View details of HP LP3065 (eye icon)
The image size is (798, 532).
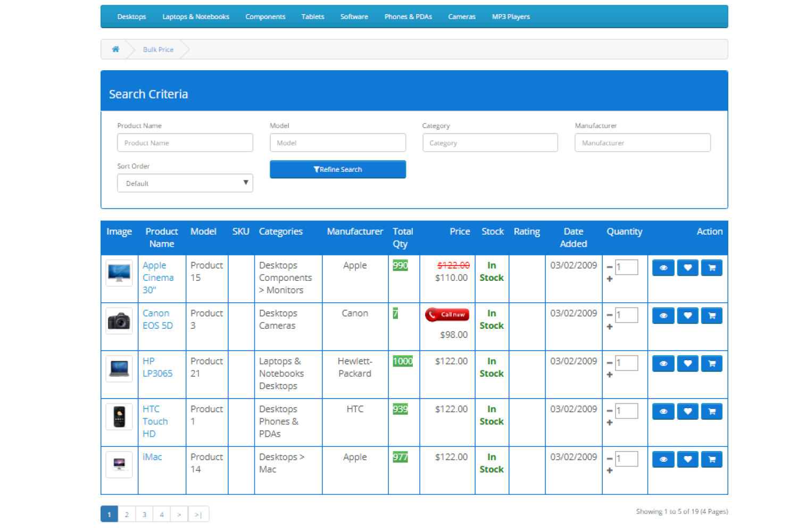[663, 363]
